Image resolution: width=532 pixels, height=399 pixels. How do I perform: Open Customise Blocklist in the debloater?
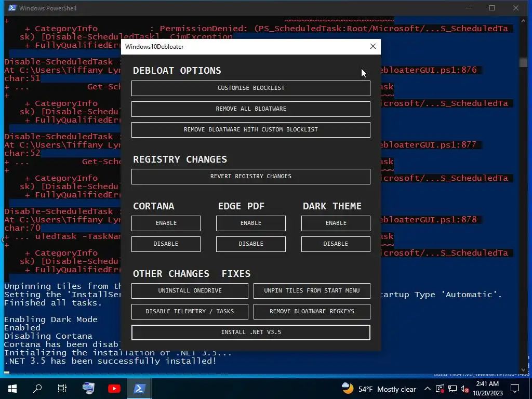251,88
